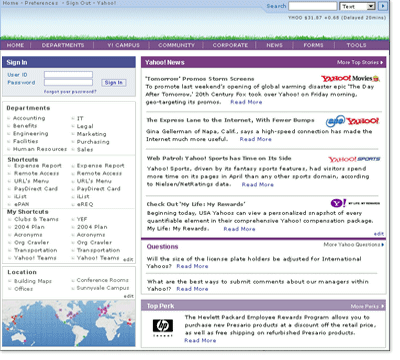This screenshot has width=400, height=360.
Task: Click the Yahoo! Movies logo
Action: tap(350, 79)
